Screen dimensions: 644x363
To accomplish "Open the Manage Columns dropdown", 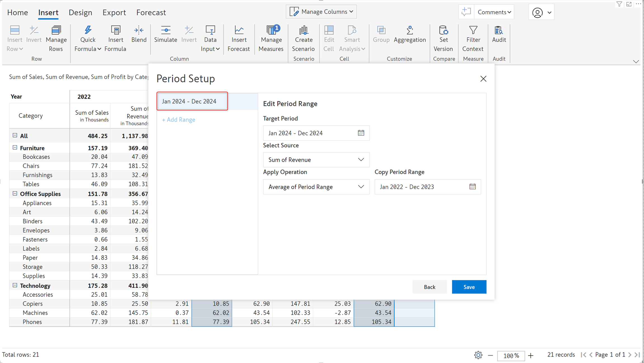I will tap(321, 12).
